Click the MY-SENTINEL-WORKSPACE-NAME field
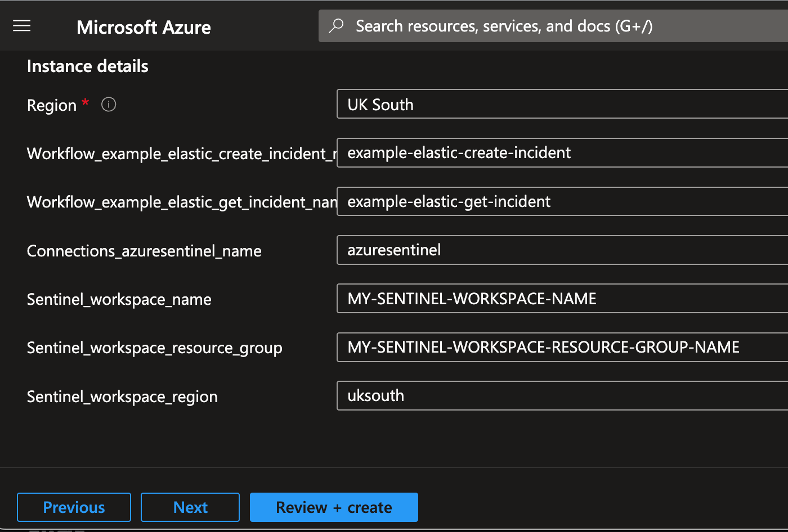 [x=562, y=298]
